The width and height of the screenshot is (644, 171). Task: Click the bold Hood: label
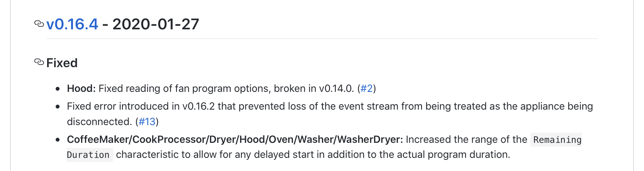(x=81, y=88)
